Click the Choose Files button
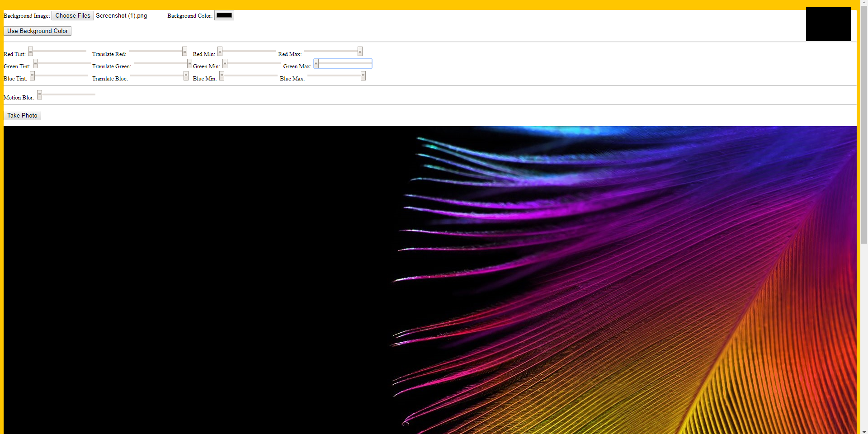868x434 pixels. pyautogui.click(x=73, y=16)
